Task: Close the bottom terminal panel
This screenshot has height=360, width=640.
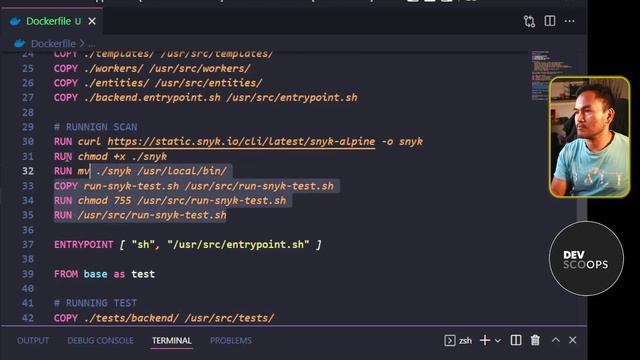Action: click(573, 340)
